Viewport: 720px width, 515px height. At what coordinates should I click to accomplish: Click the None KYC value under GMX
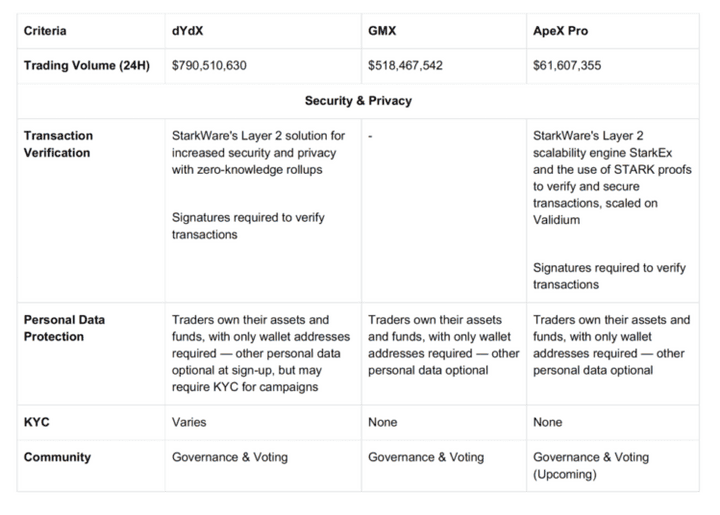coord(383,422)
